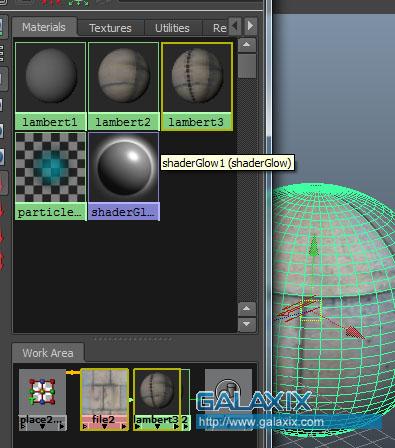The height and width of the screenshot is (448, 395).
Task: Grab the red axis move manipulator arrow
Action: tap(355, 332)
